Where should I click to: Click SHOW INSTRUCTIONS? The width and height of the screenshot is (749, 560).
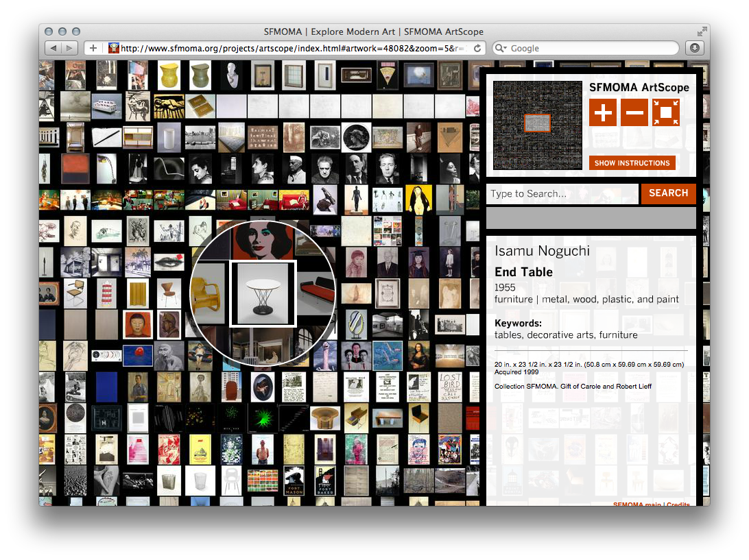coord(632,162)
